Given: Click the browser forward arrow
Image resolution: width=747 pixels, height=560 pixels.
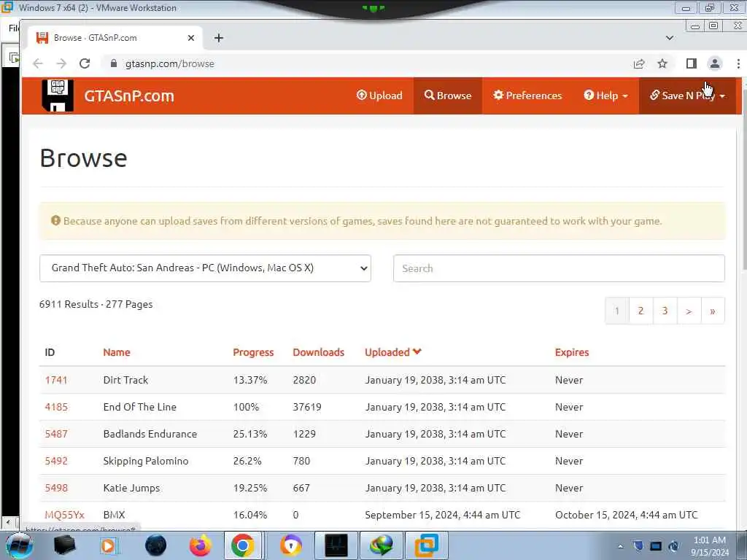Looking at the screenshot, I should pos(61,63).
